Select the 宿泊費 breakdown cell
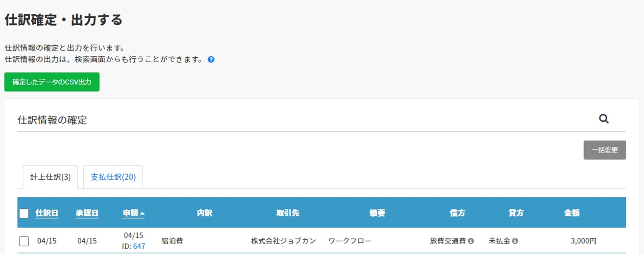644x256 pixels. click(172, 241)
